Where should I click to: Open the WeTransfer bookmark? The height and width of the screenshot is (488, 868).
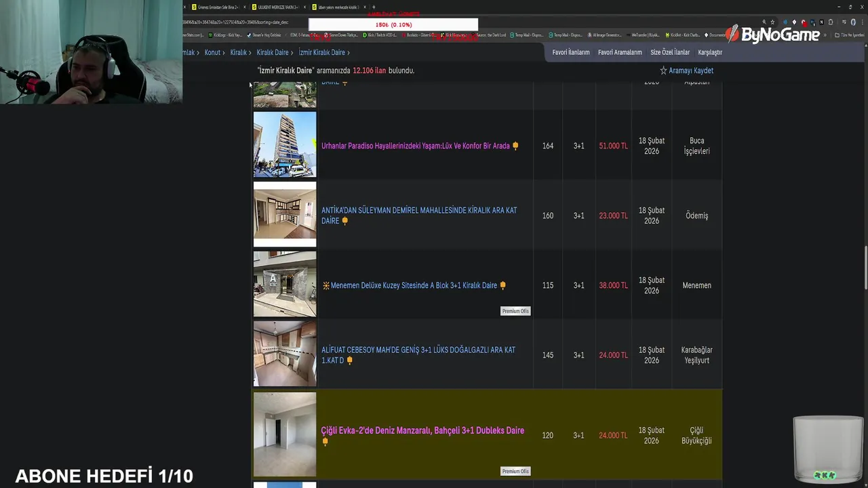(x=643, y=35)
